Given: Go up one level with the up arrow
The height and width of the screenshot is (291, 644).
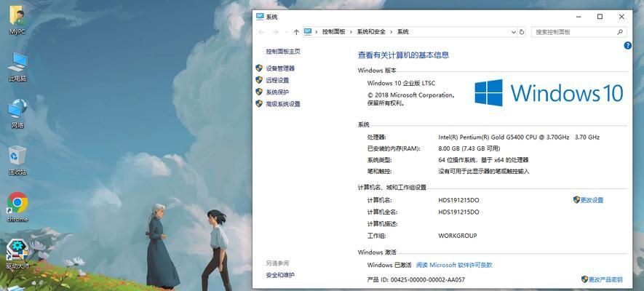Looking at the screenshot, I should coord(296,32).
